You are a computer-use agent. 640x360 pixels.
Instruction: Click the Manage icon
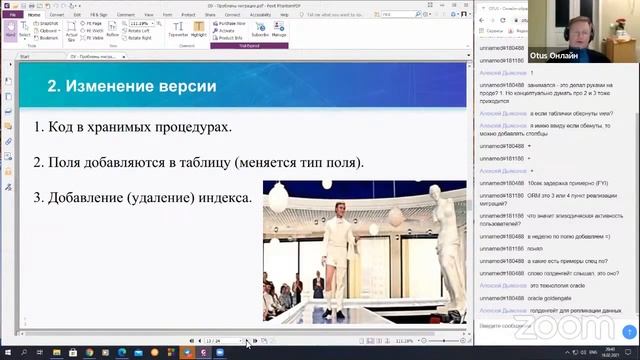coord(279,29)
